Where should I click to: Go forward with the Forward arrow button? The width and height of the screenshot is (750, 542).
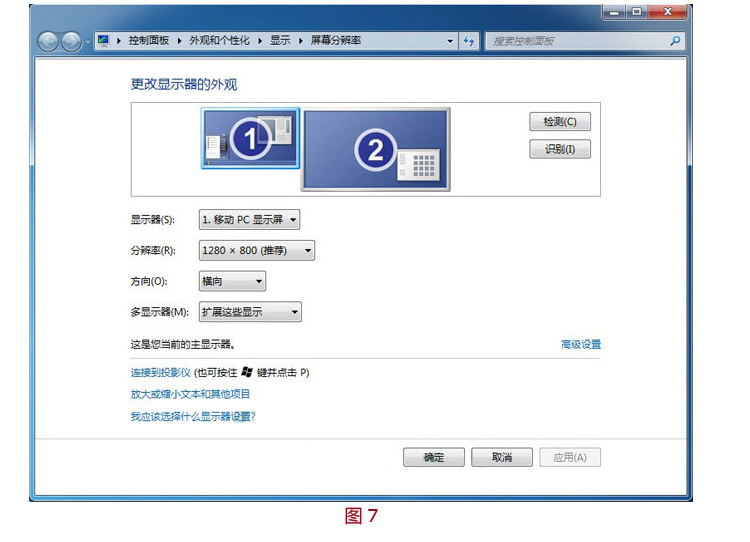(x=71, y=42)
